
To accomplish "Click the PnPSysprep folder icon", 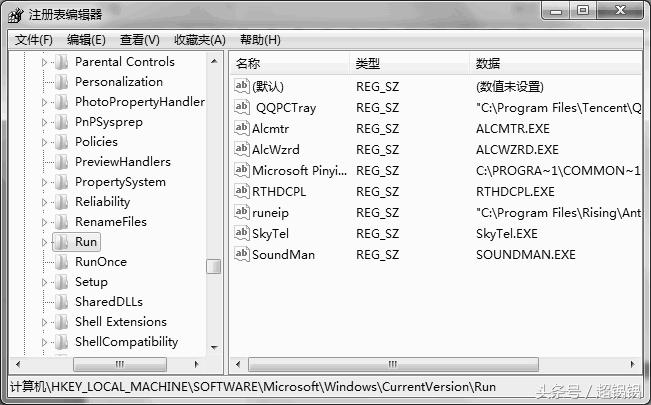I will pyautogui.click(x=62, y=122).
